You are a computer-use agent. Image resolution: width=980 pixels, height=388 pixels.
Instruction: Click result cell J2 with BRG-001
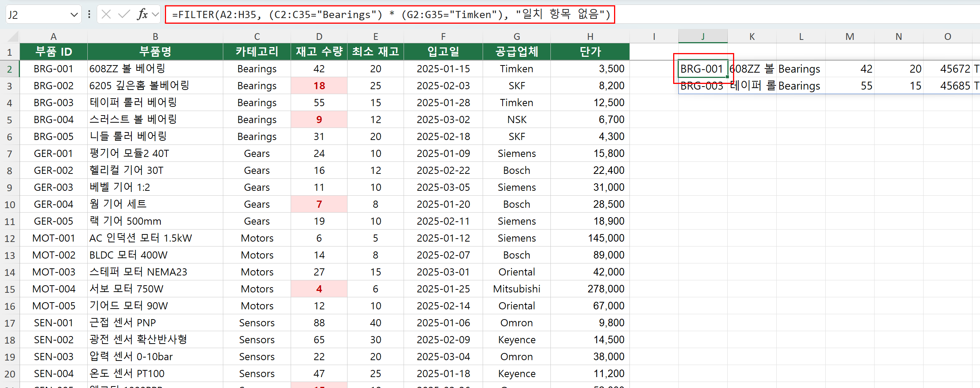(x=703, y=69)
